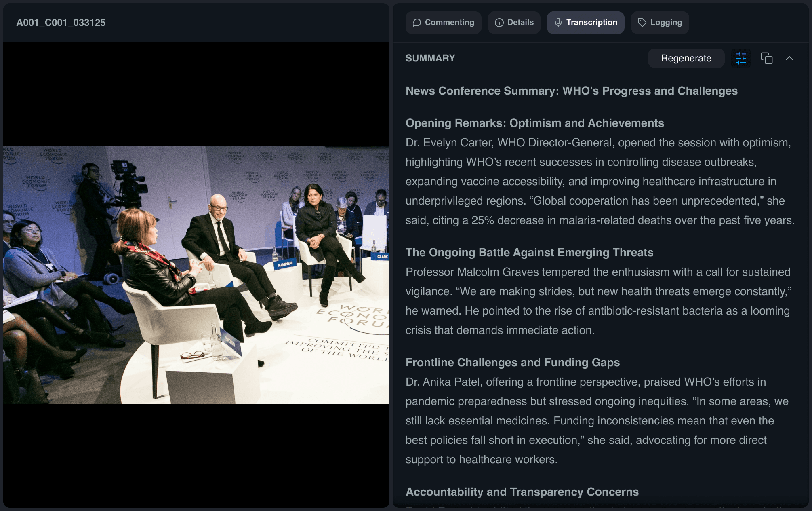The image size is (812, 511).
Task: Click the clip name A001_C001_033125
Action: click(x=61, y=23)
